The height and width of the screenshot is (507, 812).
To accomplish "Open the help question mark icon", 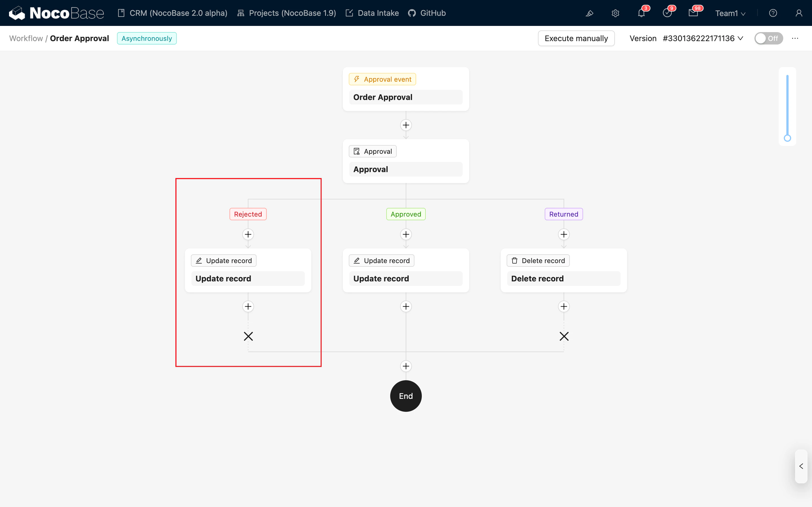I will click(x=773, y=13).
